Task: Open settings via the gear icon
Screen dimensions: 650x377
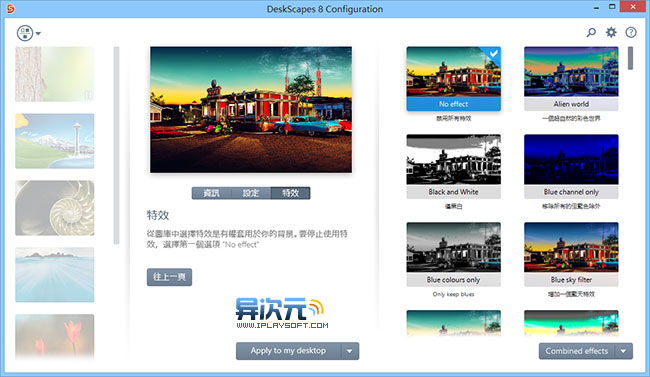Action: [x=611, y=32]
